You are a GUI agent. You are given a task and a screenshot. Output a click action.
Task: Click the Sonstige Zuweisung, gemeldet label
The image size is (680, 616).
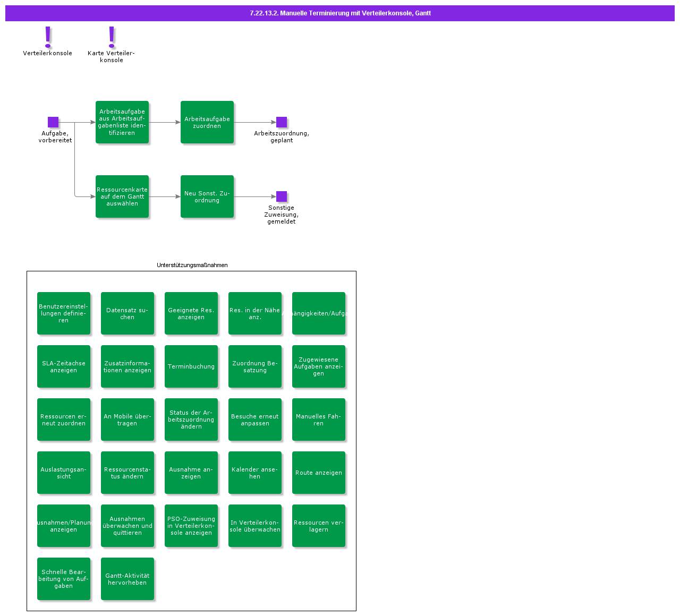(282, 215)
